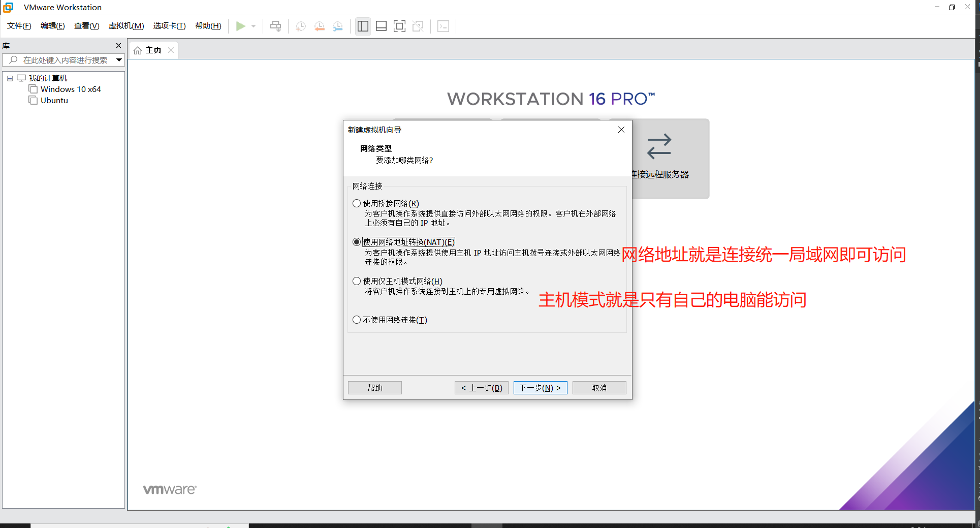The height and width of the screenshot is (528, 980).
Task: Select Windows 10 x64 in the library
Action: 71,89
